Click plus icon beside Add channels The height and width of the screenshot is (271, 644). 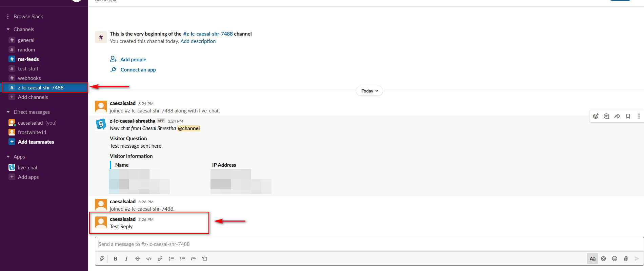tap(12, 97)
